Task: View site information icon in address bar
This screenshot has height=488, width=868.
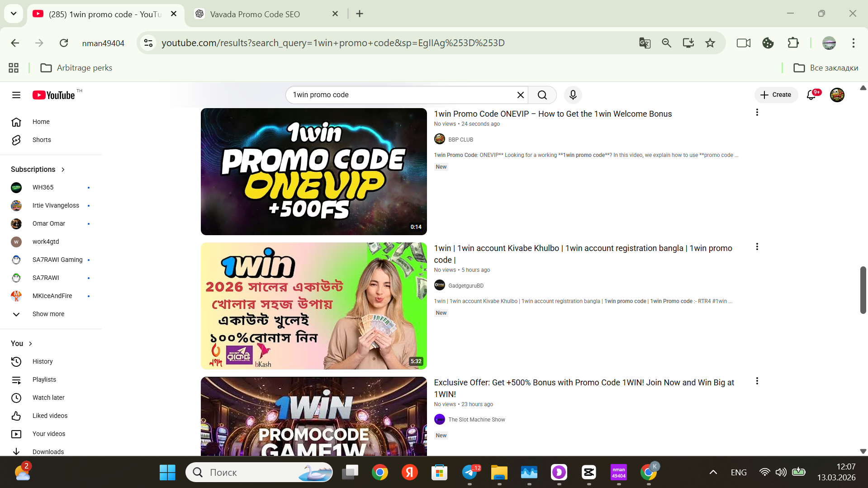Action: [x=148, y=43]
